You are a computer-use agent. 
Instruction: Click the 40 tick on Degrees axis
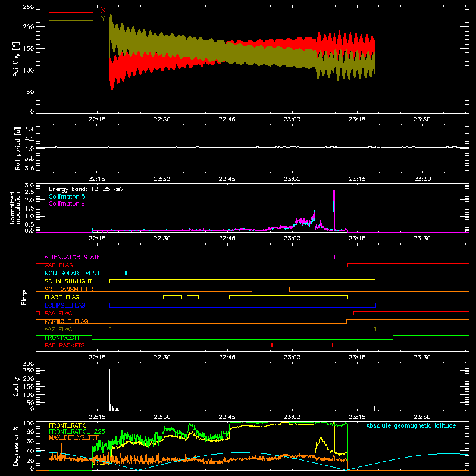pyautogui.click(x=31, y=451)
